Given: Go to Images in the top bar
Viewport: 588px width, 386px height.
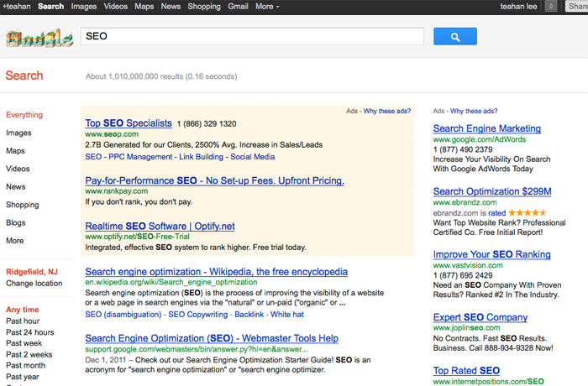Looking at the screenshot, I should (84, 7).
